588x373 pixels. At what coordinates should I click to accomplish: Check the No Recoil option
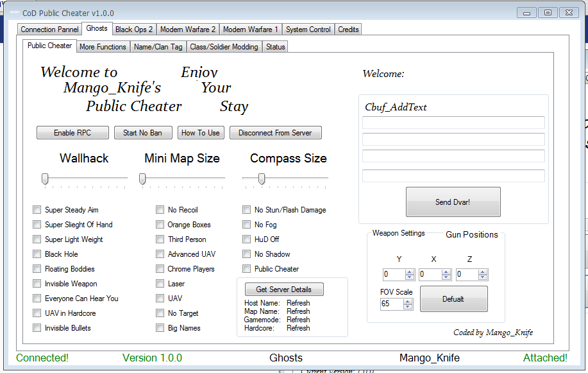[160, 209]
